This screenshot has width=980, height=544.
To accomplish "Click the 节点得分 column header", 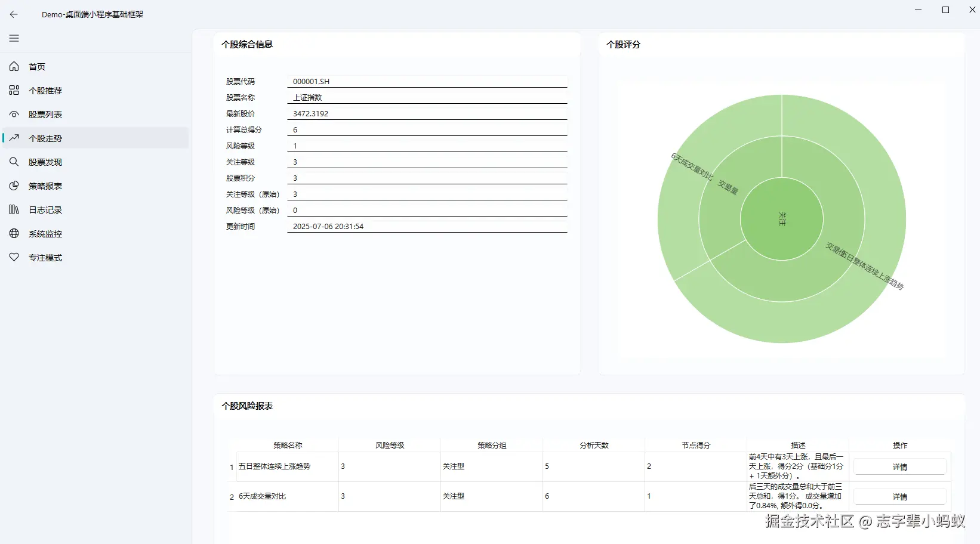I will pyautogui.click(x=696, y=445).
